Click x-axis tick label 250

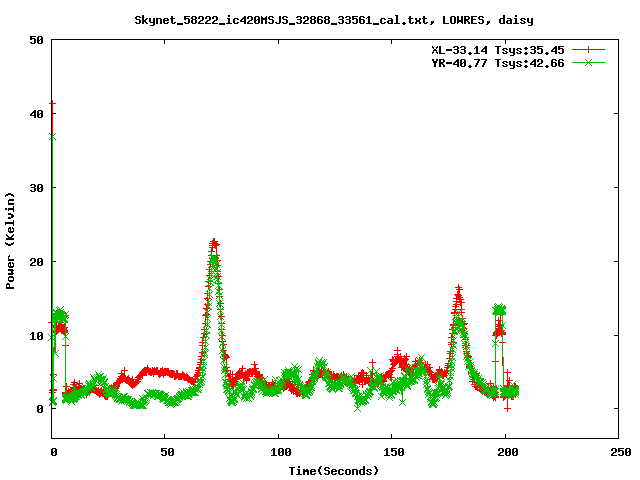621,452
